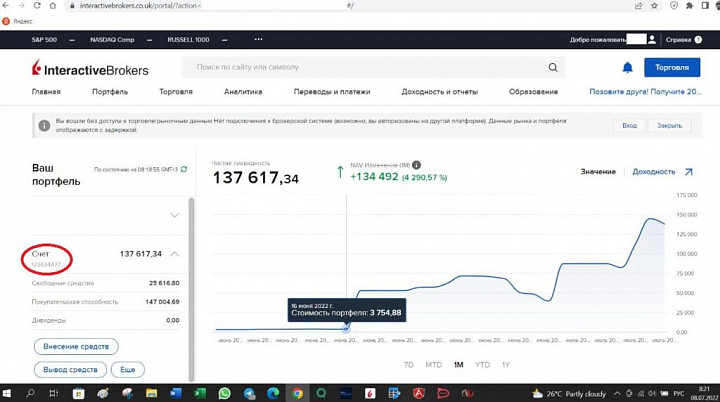Click the search magnifier icon
The width and height of the screenshot is (720, 402).
click(553, 68)
